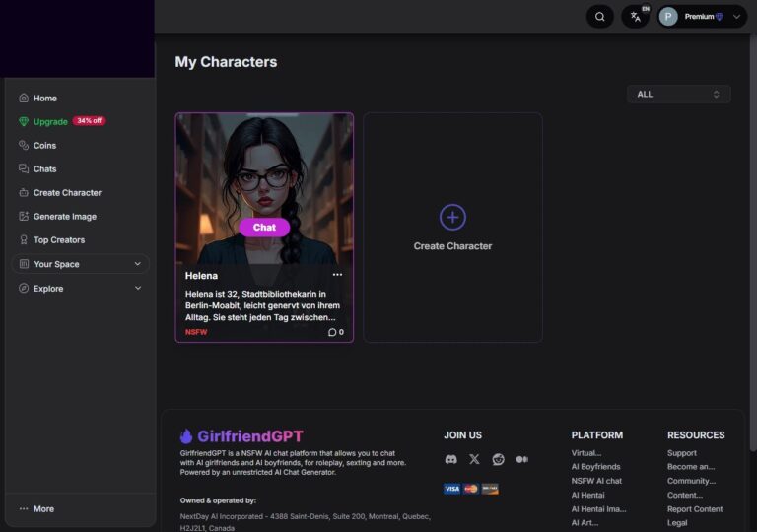Open the AI Art... footer link
Screen dimensions: 757x532
(585, 523)
